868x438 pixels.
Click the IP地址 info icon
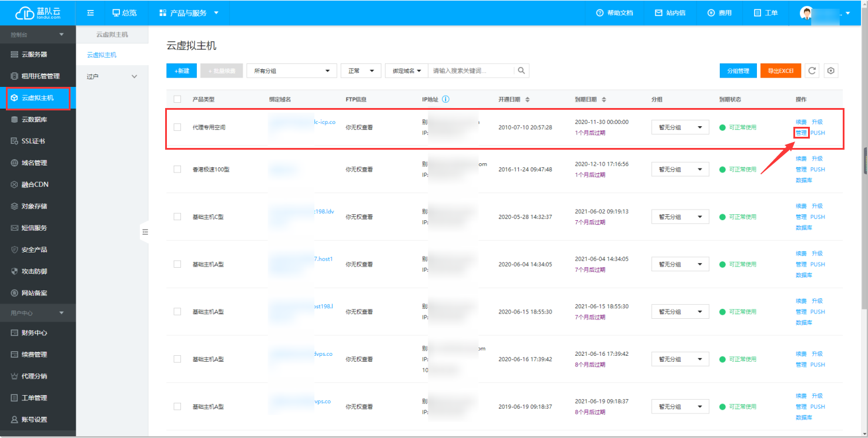tap(445, 99)
